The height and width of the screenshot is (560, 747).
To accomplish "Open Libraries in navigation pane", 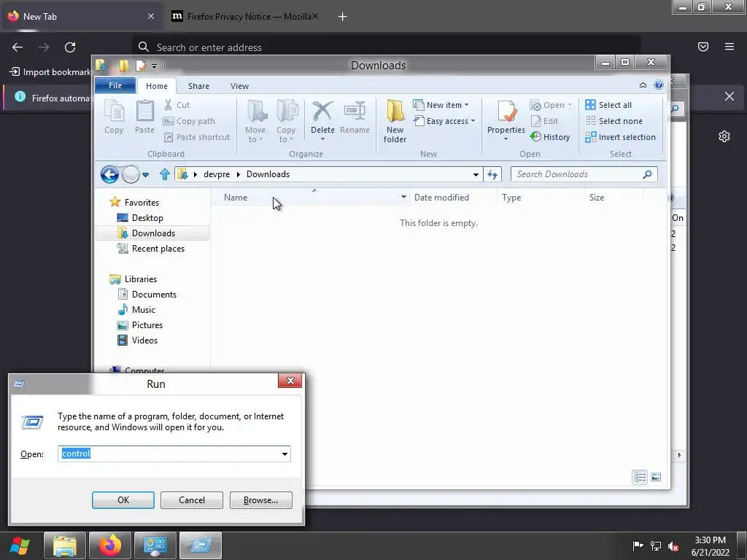I will pyautogui.click(x=133, y=279).
